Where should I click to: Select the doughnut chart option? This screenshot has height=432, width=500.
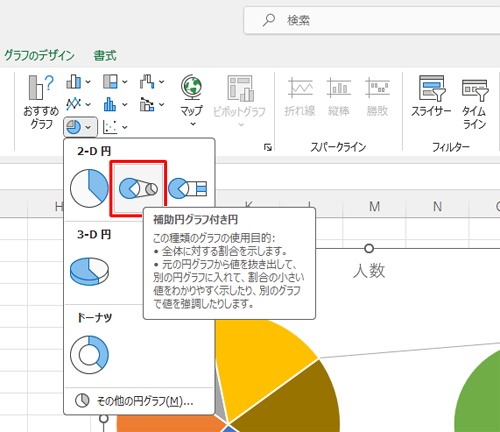tap(89, 355)
